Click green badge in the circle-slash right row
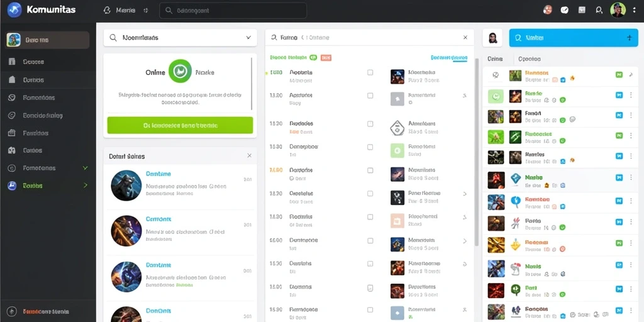Image resolution: width=644 pixels, height=322 pixels. 619,75
